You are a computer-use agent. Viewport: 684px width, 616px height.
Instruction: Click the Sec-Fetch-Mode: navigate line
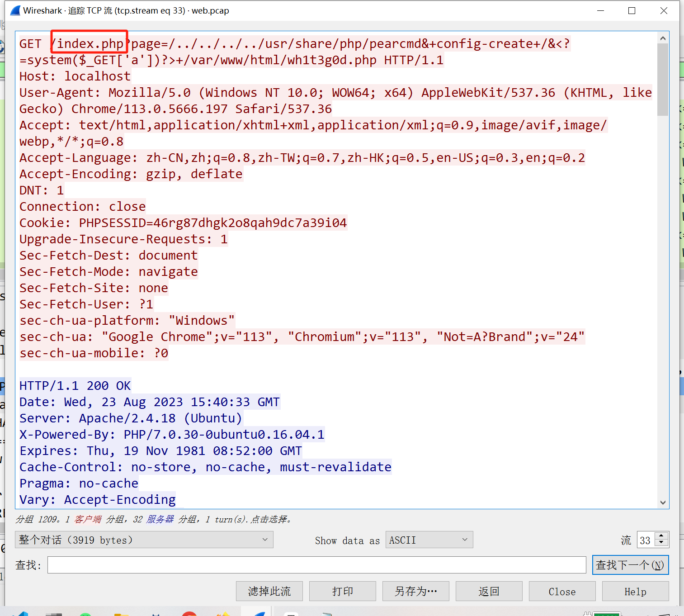[108, 271]
